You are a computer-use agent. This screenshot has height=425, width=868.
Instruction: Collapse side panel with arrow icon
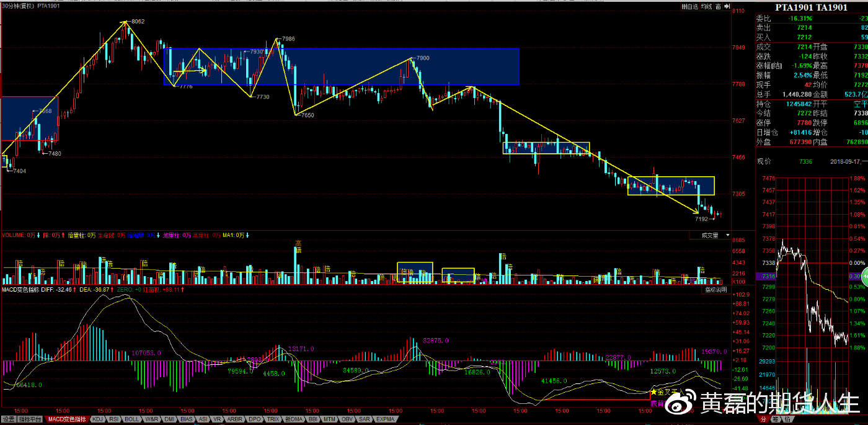[x=726, y=6]
